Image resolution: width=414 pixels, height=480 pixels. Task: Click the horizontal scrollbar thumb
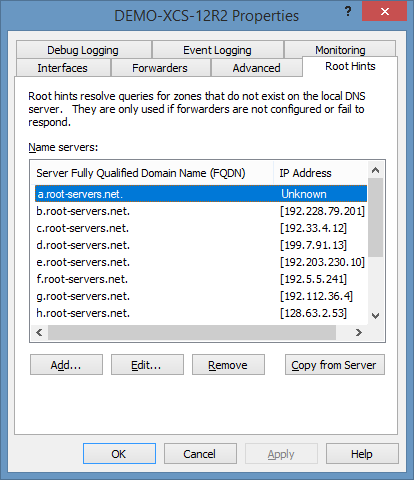tap(192, 332)
